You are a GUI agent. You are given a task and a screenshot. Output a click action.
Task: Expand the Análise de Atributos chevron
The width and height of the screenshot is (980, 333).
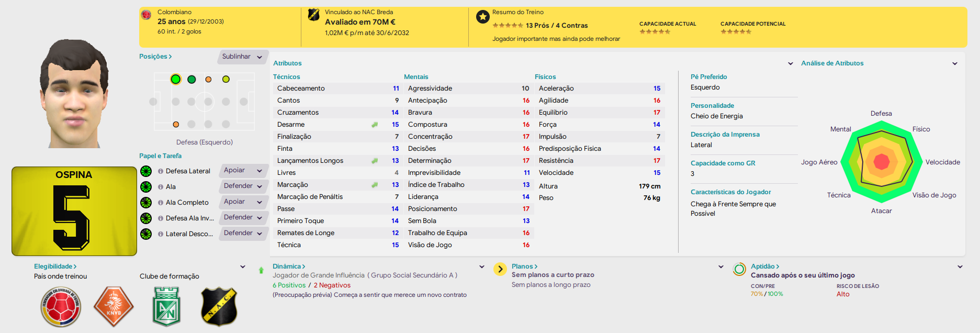coord(955,63)
